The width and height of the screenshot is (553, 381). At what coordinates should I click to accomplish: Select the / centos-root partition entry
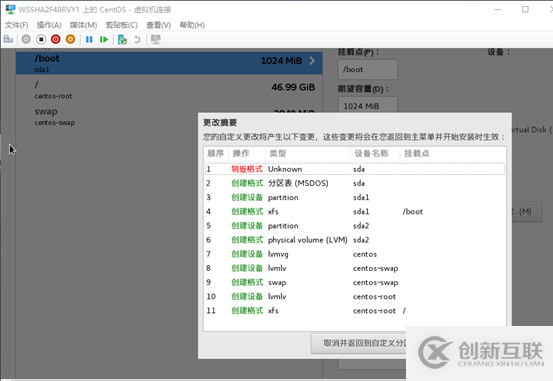coord(169,90)
